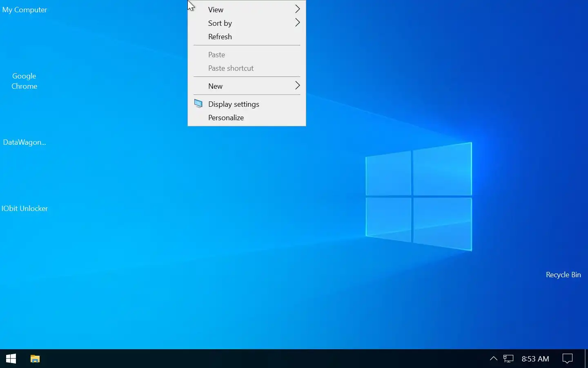Open Display settings from context menu
Screen dimensions: 588x368
247,104
